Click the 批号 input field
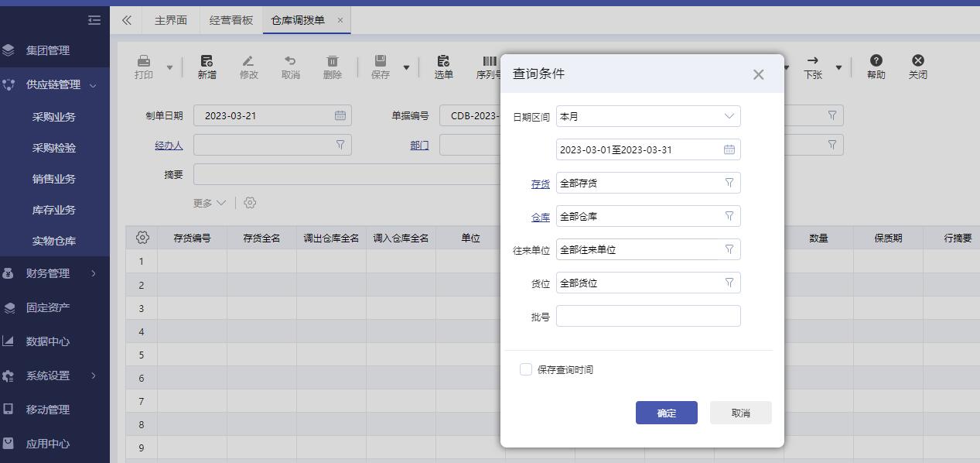 (648, 316)
